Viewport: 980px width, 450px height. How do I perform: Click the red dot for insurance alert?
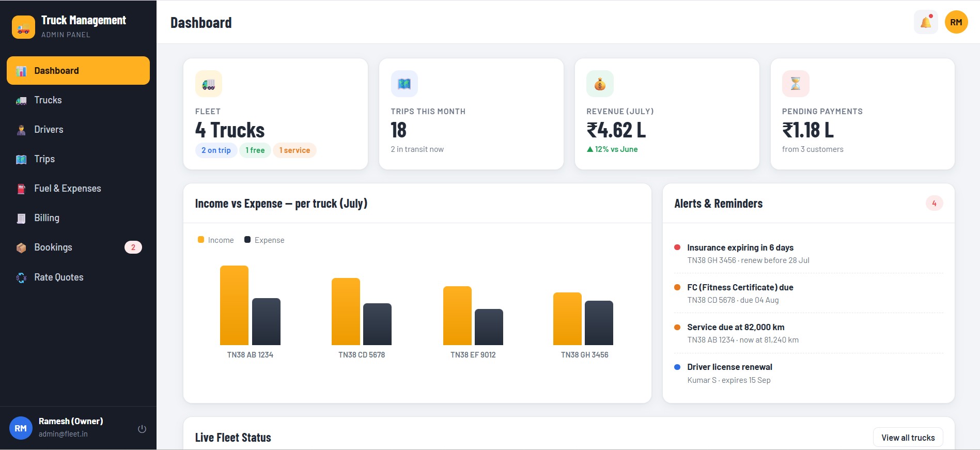pyautogui.click(x=677, y=247)
